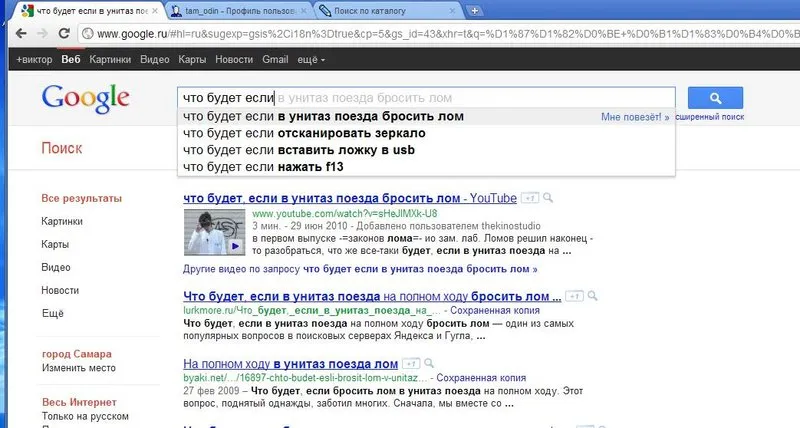
Task: Click the browser forward arrow
Action: click(x=42, y=34)
